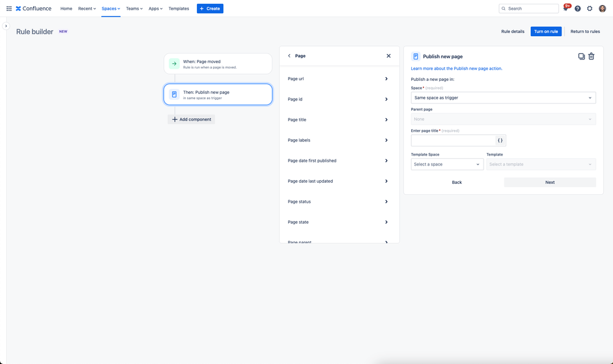Open the Recent menu
Viewport: 613px width, 364px height.
click(87, 9)
